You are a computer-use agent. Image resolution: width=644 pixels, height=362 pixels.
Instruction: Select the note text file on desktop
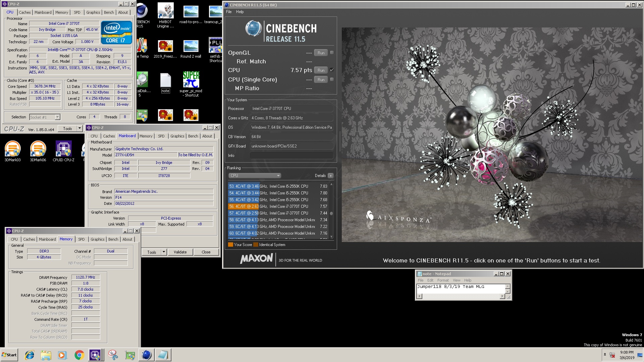(165, 83)
